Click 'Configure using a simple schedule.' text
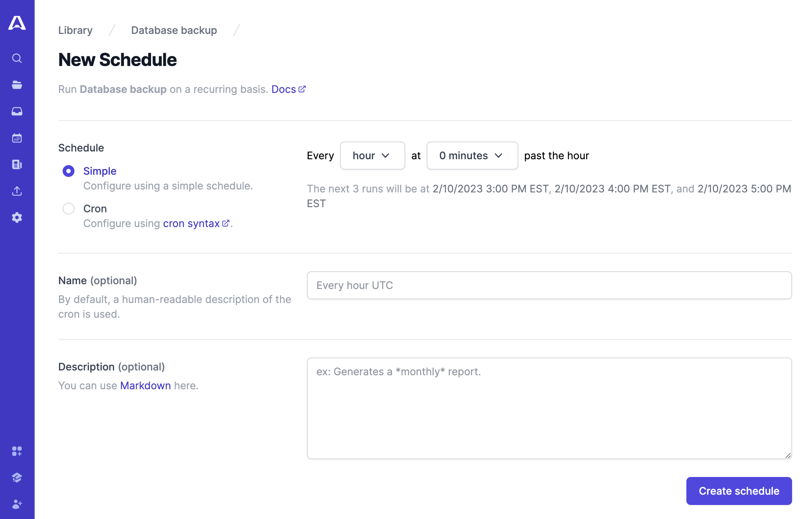Image resolution: width=812 pixels, height=519 pixels. [x=168, y=186]
